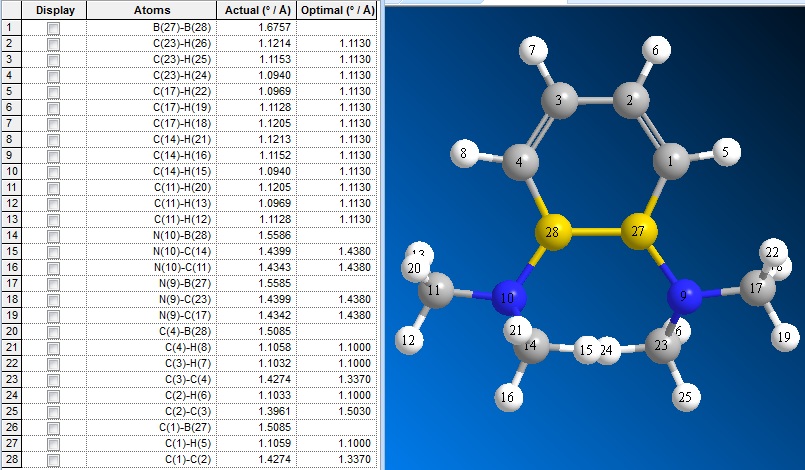Select row number 25 header
The width and height of the screenshot is (805, 470).
tap(10, 411)
